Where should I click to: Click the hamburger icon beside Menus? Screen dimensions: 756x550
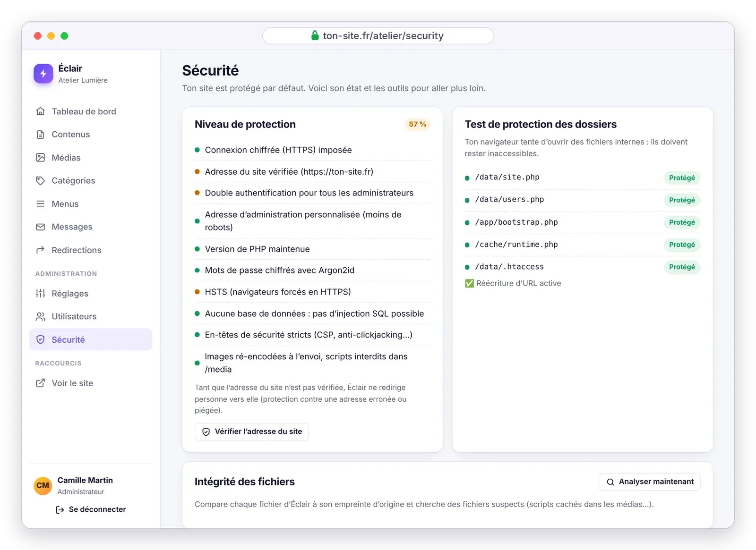pos(41,204)
